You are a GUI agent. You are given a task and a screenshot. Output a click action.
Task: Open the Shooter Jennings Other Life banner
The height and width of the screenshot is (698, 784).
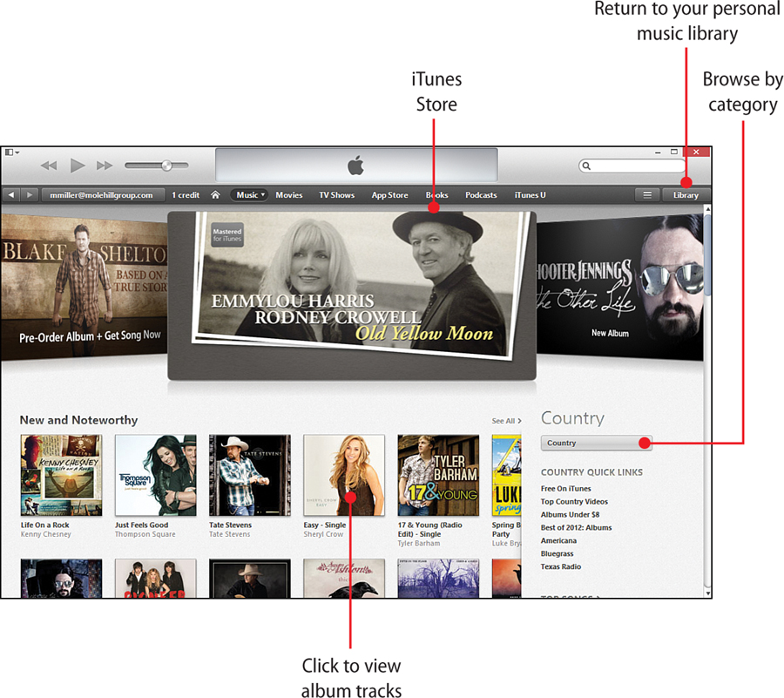coord(620,287)
